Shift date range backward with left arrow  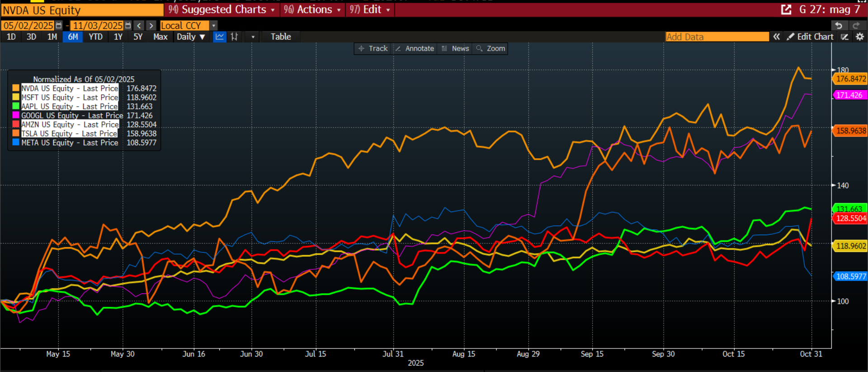[x=139, y=26]
